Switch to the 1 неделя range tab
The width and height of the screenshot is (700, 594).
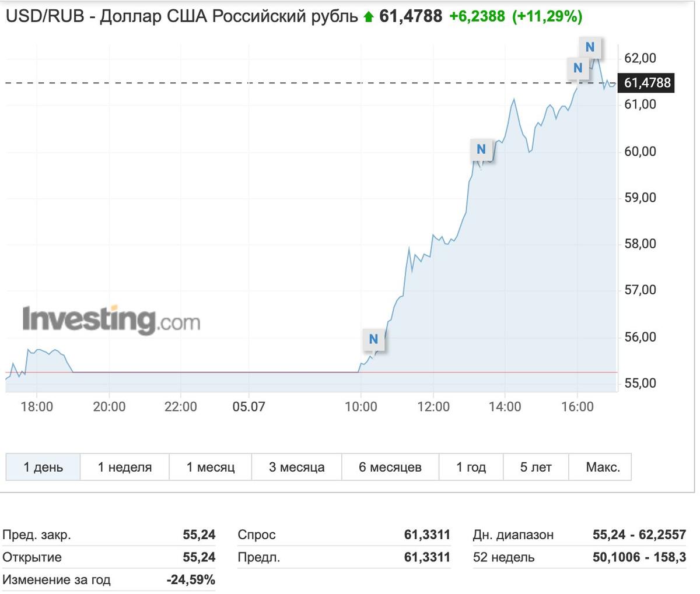pos(124,467)
